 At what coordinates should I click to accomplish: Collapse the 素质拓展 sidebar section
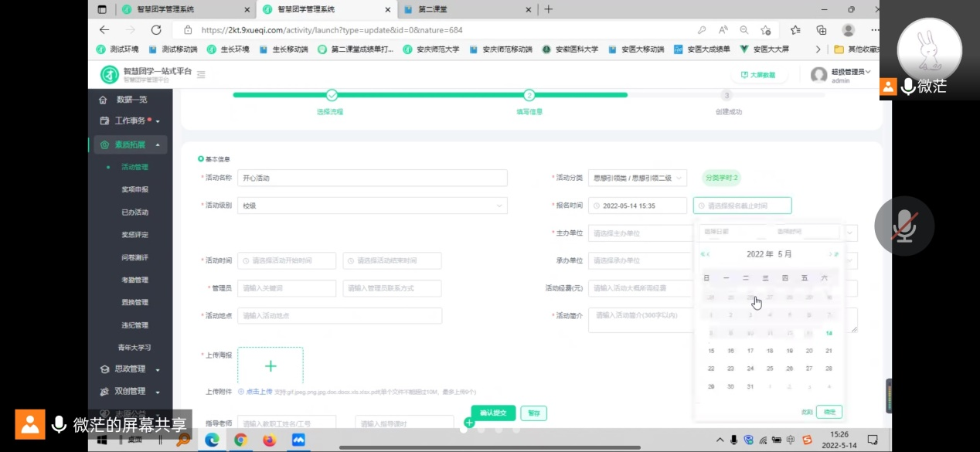(x=130, y=144)
